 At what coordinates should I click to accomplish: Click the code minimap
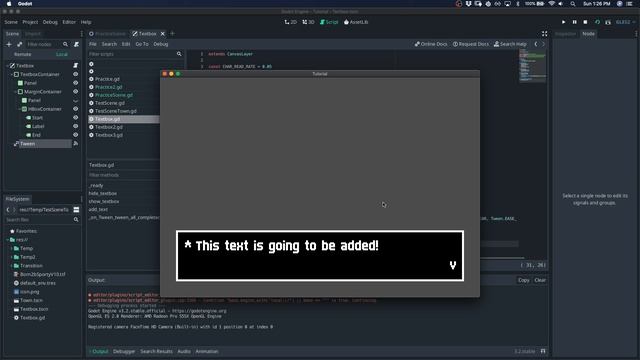coord(533,65)
